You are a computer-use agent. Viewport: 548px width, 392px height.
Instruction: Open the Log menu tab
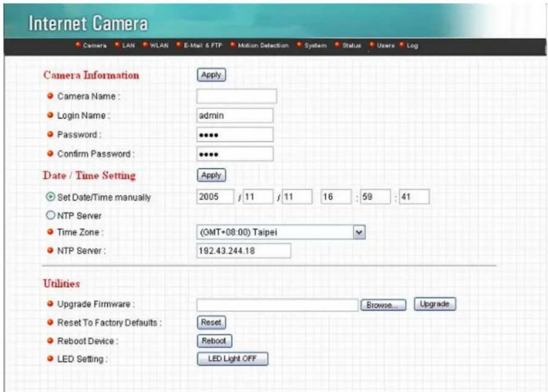pyautogui.click(x=412, y=45)
